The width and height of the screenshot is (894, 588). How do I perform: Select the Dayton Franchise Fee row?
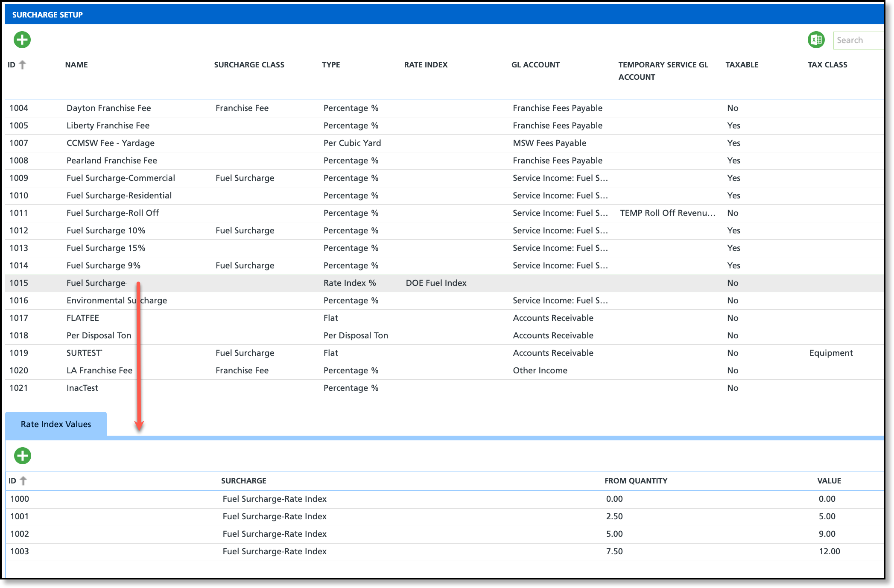[x=108, y=108]
